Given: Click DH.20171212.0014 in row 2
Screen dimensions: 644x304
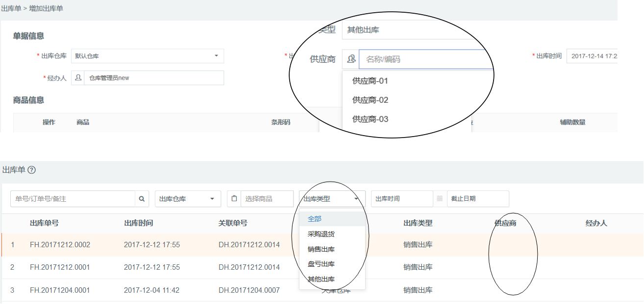Looking at the screenshot, I should 249,267.
